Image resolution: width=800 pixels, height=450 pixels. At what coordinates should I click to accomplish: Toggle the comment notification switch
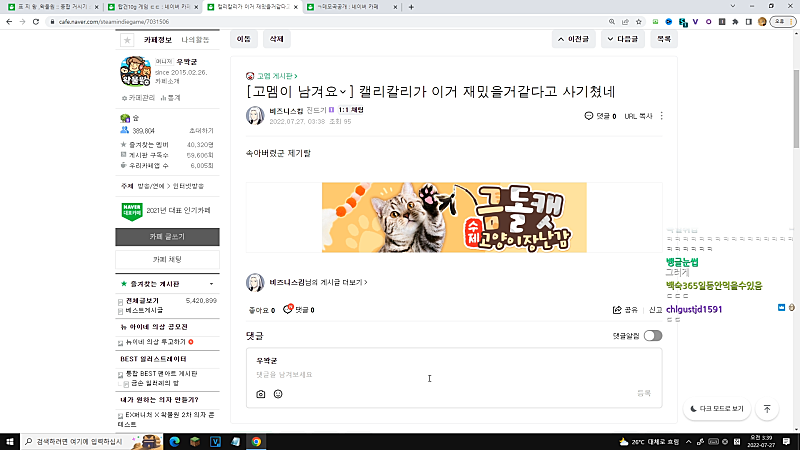coord(653,336)
